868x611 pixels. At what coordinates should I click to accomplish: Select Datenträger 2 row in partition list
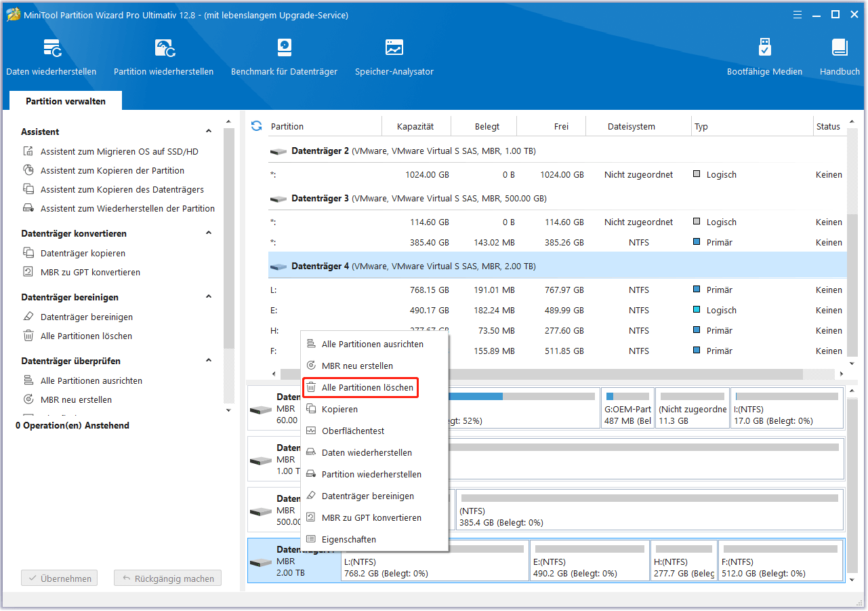[x=557, y=151]
